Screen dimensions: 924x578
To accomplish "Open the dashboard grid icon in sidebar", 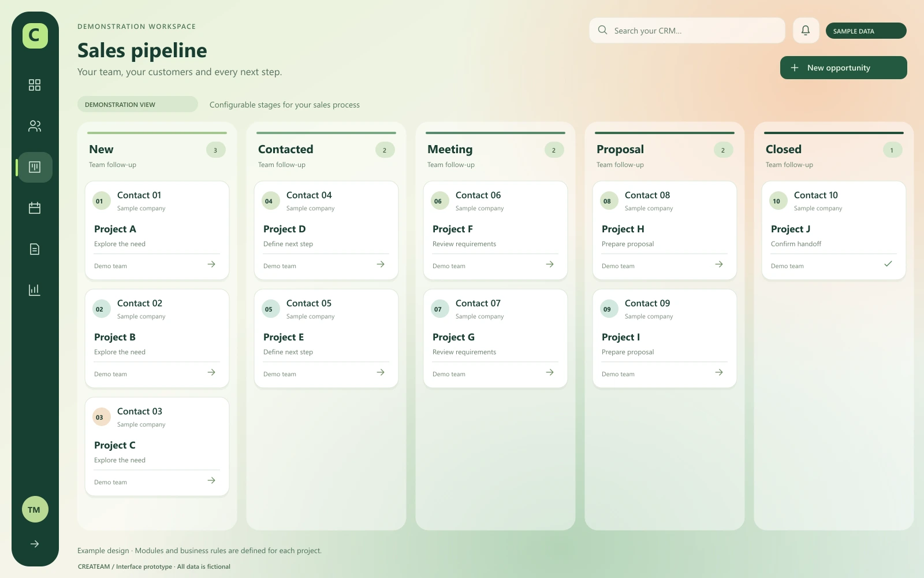I will (35, 85).
